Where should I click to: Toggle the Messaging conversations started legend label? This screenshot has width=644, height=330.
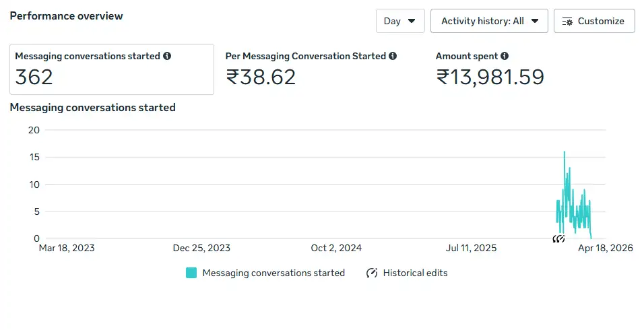coord(273,273)
